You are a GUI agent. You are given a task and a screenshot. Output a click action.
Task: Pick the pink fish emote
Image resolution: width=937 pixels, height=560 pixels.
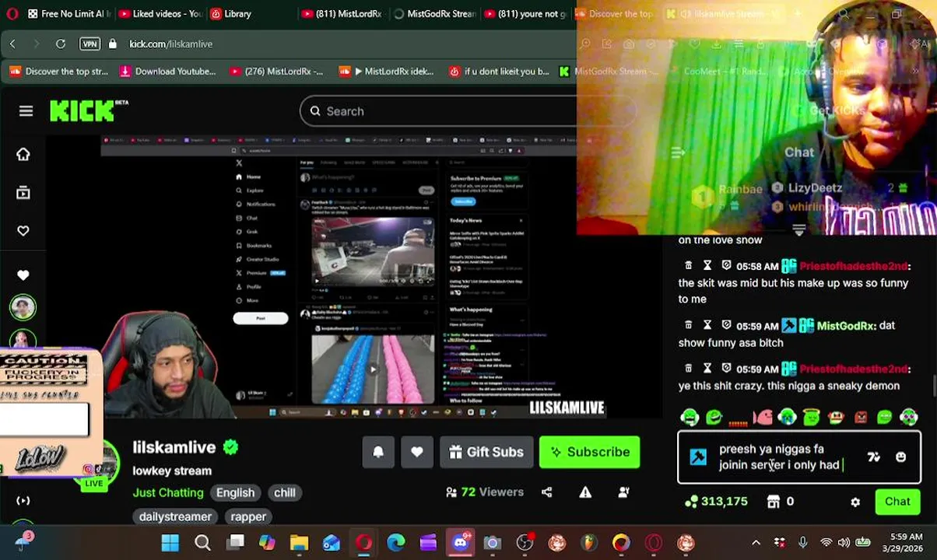coord(763,418)
